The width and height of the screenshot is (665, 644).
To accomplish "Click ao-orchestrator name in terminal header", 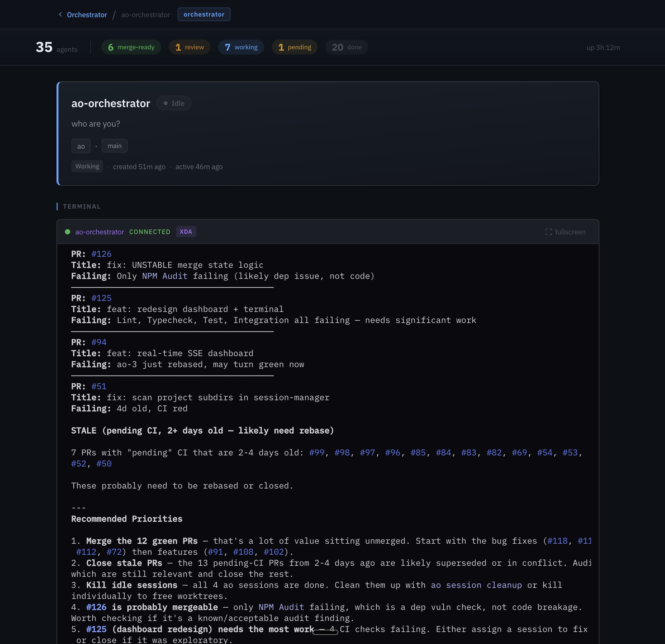I will click(99, 232).
